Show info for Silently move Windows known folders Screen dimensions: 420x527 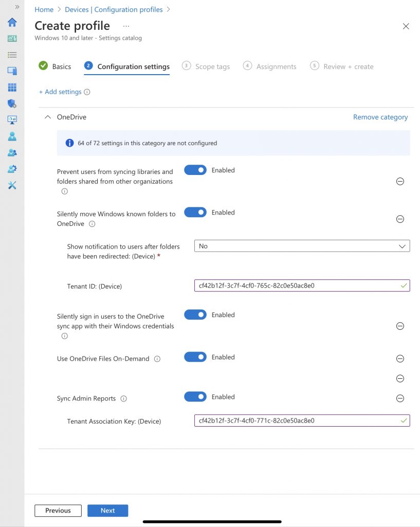92,224
